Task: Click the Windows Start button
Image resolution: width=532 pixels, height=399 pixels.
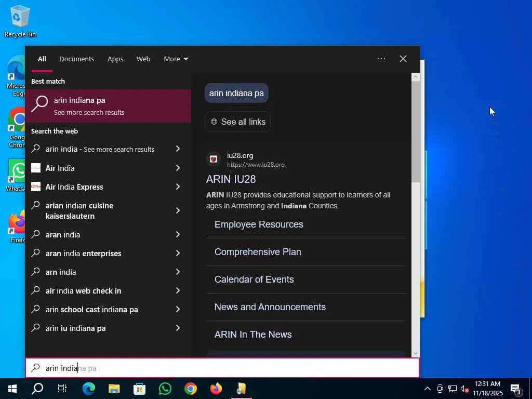Action: point(12,389)
